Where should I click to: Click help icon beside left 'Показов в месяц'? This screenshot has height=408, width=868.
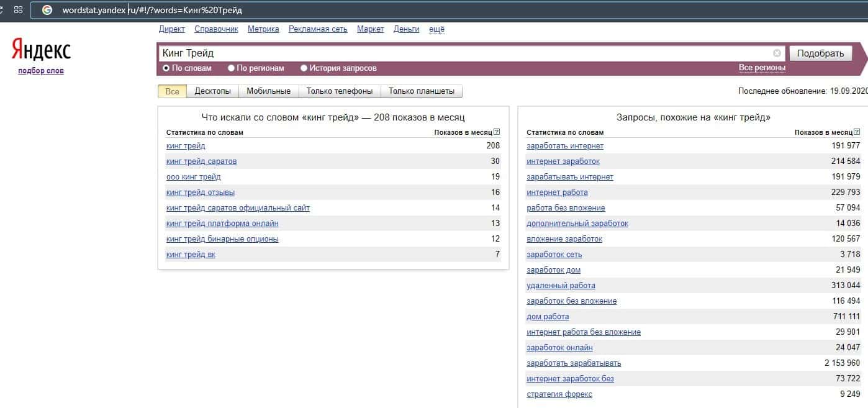[496, 132]
